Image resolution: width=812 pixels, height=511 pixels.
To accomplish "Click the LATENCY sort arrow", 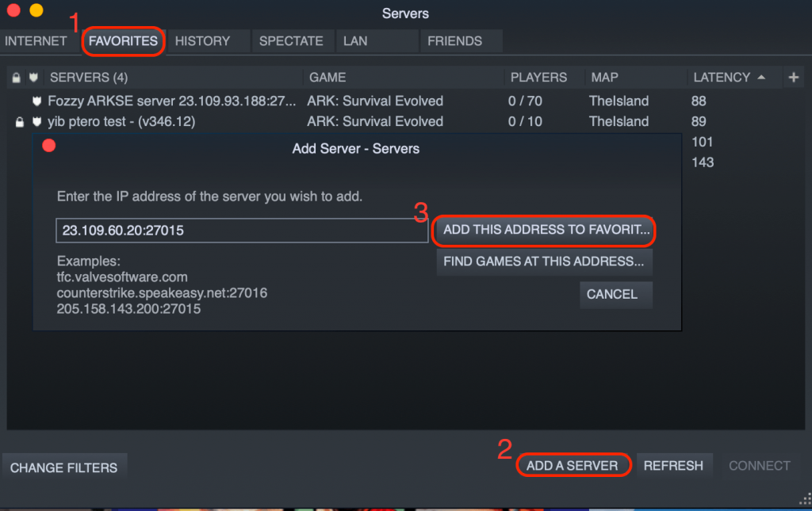I will (761, 77).
